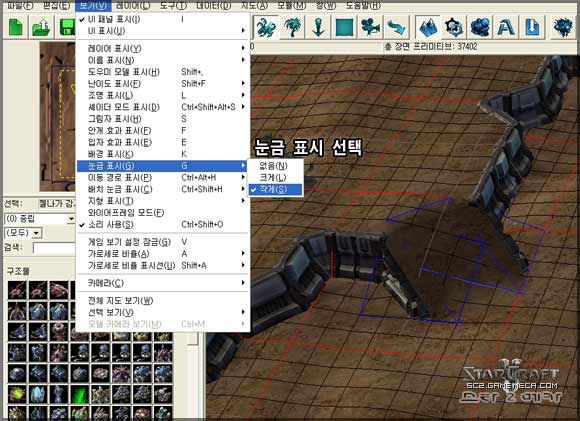Viewport: 580px width, 421px height.
Task: Expand the 이름 표시(N) submenu
Action: [163, 60]
